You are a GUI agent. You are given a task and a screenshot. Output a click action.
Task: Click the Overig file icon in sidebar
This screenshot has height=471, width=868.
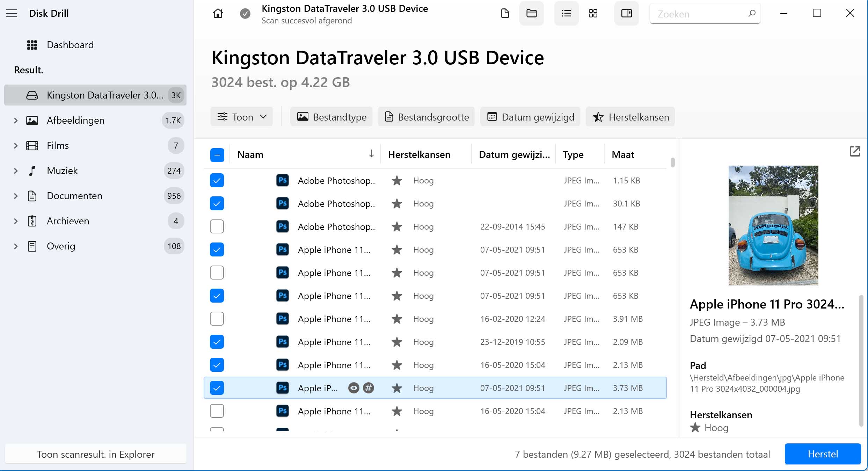[32, 246]
